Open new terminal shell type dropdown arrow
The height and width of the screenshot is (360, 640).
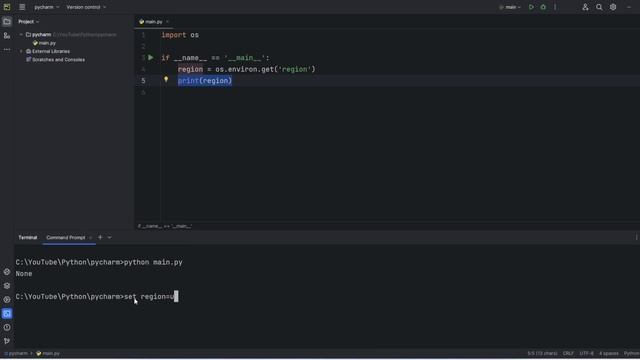109,237
